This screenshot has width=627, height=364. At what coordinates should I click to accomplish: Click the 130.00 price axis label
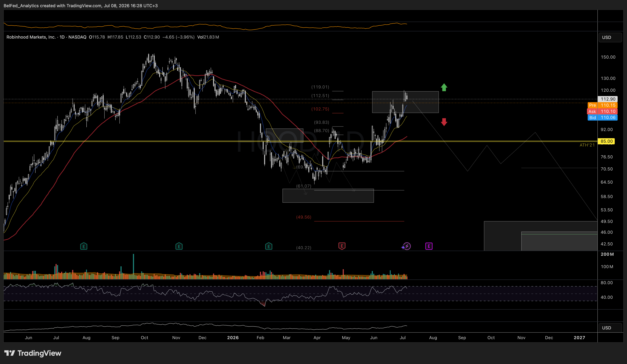point(608,78)
